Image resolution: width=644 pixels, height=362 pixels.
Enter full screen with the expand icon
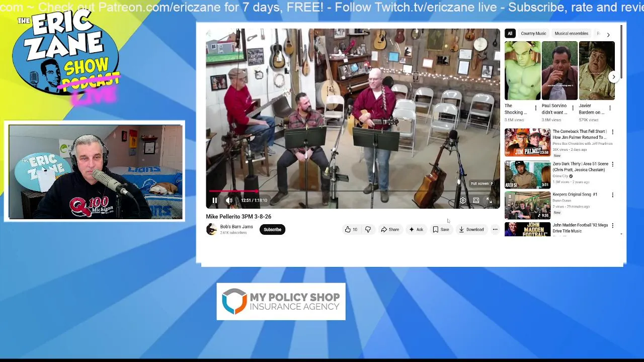(x=489, y=200)
